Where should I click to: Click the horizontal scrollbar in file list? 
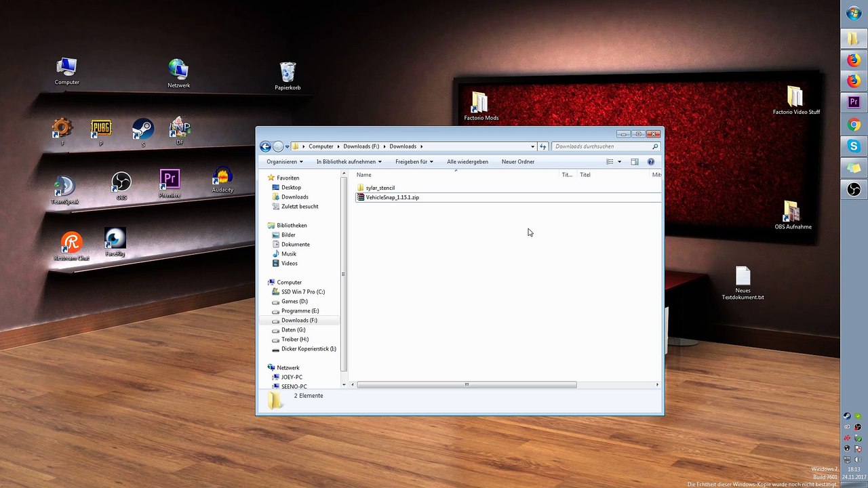click(x=467, y=385)
